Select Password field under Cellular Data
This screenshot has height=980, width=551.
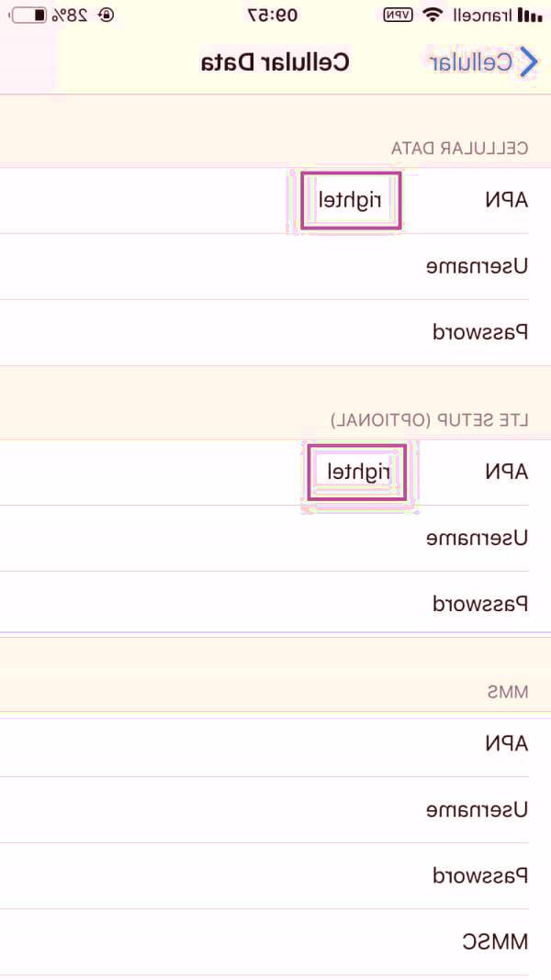pos(275,333)
